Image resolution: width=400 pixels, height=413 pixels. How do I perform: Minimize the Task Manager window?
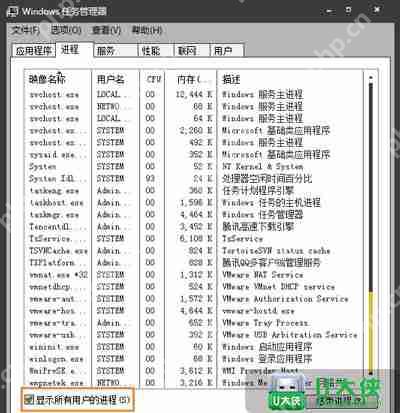pos(330,11)
